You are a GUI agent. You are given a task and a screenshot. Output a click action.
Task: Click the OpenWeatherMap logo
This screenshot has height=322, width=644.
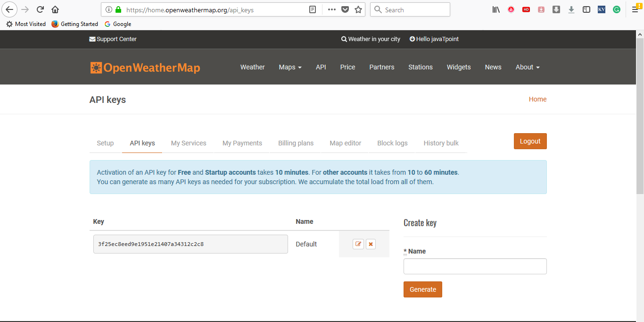pyautogui.click(x=145, y=68)
